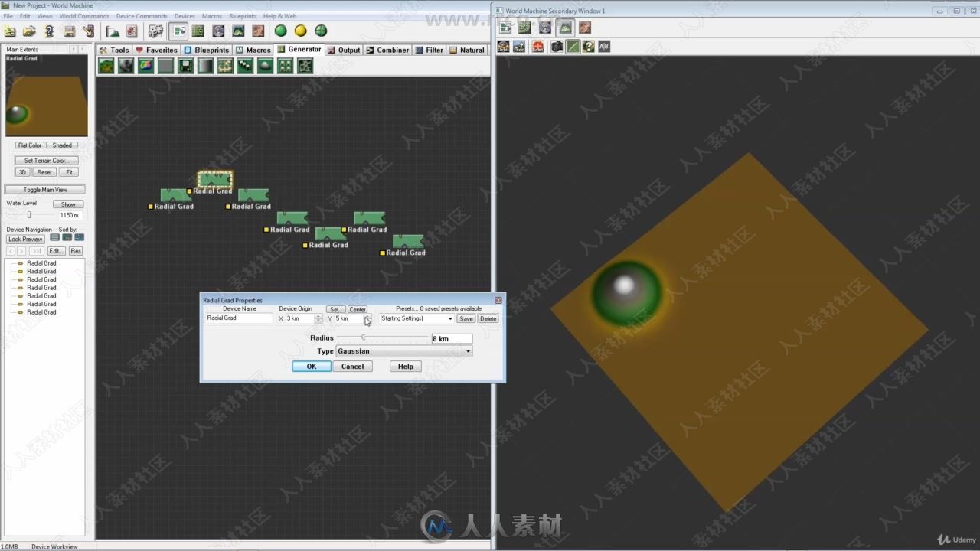
Task: Click the Radius 8 km input field
Action: (x=452, y=338)
